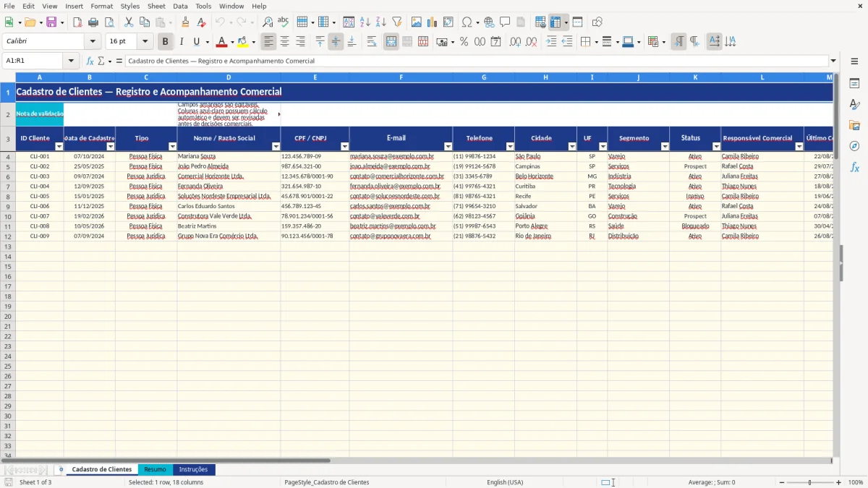The width and height of the screenshot is (868, 488).
Task: Insert a comment
Action: tap(505, 22)
